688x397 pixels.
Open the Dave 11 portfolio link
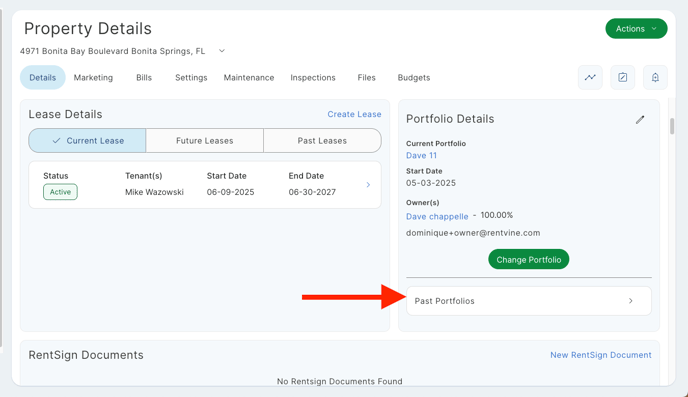(x=421, y=155)
